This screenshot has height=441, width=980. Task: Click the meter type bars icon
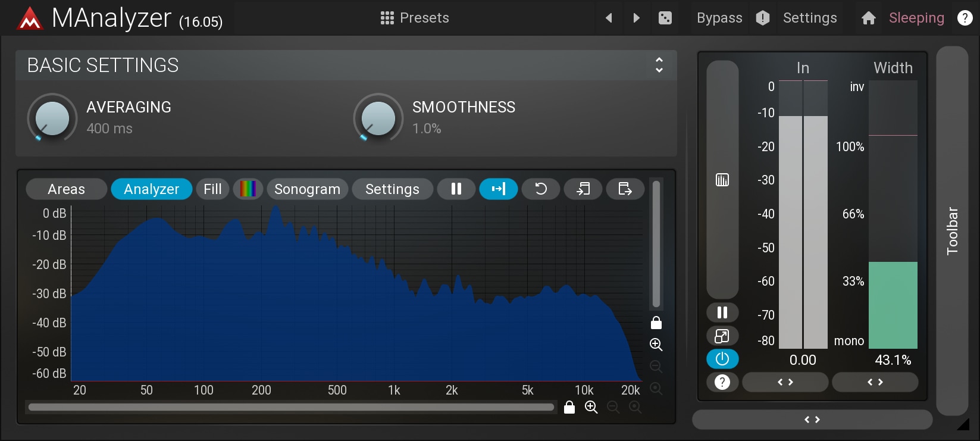722,180
